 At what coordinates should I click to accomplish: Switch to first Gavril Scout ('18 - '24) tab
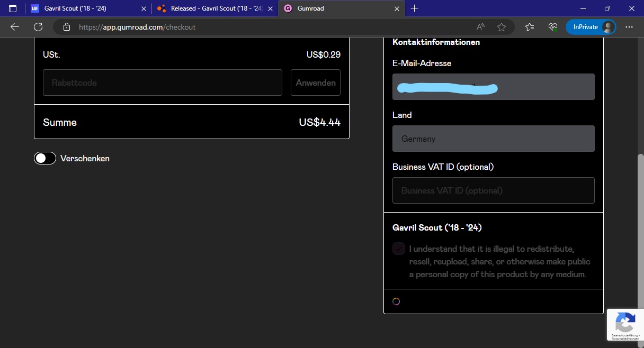coord(88,8)
